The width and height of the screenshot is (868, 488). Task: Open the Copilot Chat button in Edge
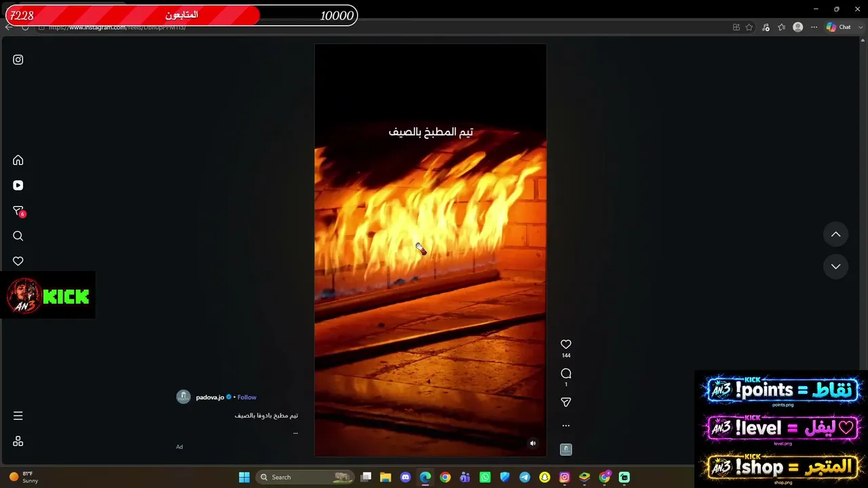[x=839, y=27]
